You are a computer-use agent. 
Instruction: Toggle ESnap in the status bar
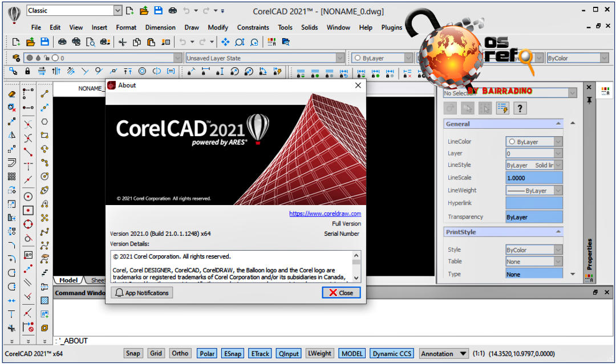[x=233, y=353]
